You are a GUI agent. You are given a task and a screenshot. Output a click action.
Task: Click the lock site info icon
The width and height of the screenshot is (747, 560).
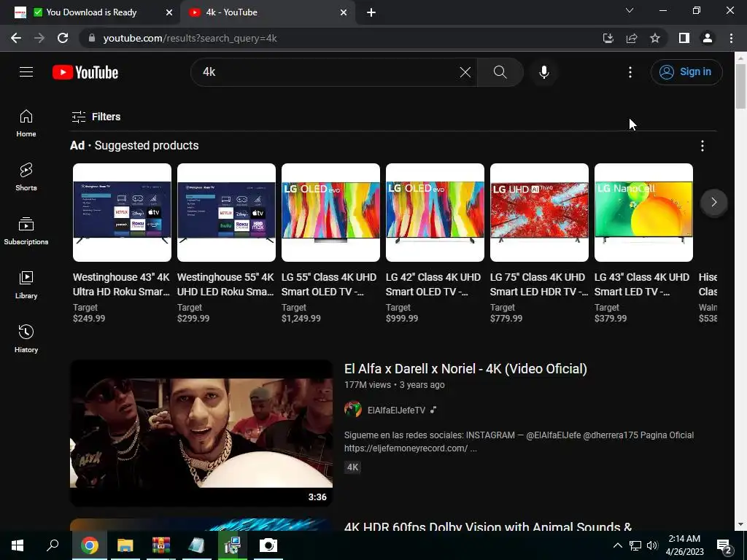click(x=91, y=38)
